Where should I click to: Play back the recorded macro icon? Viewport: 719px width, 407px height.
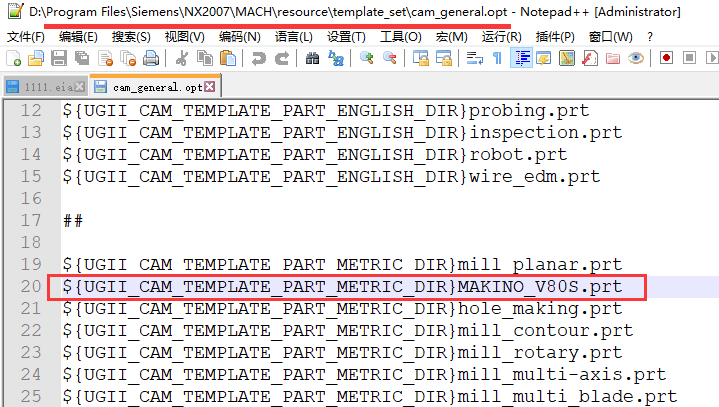pyautogui.click(x=712, y=58)
